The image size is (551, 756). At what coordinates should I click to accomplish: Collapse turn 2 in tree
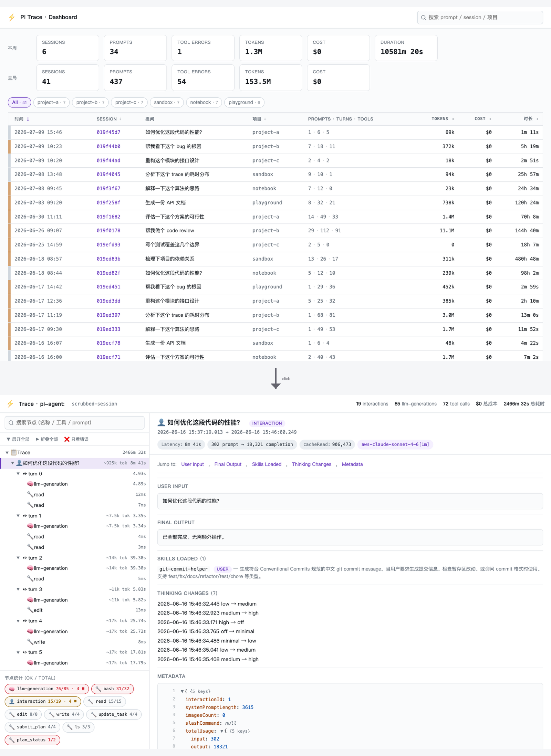coord(18,558)
